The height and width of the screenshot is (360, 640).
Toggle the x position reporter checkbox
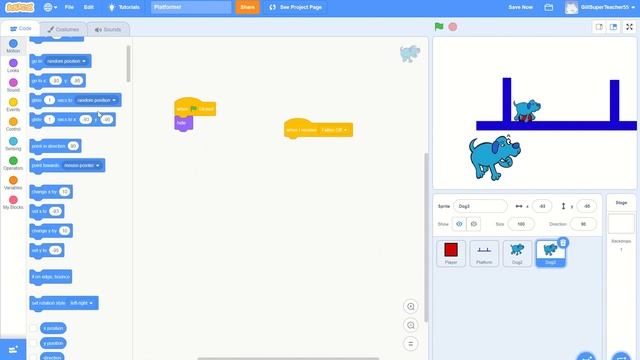(34, 328)
